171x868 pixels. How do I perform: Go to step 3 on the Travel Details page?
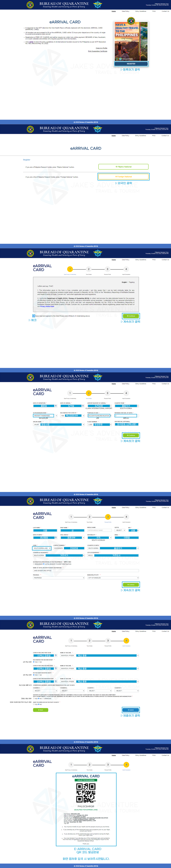point(108,393)
